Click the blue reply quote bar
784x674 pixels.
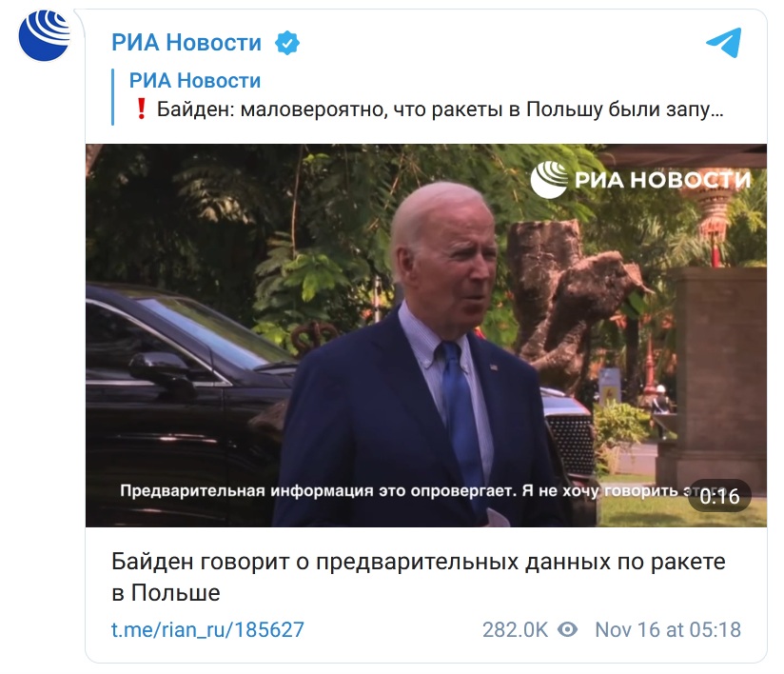pyautogui.click(x=113, y=96)
